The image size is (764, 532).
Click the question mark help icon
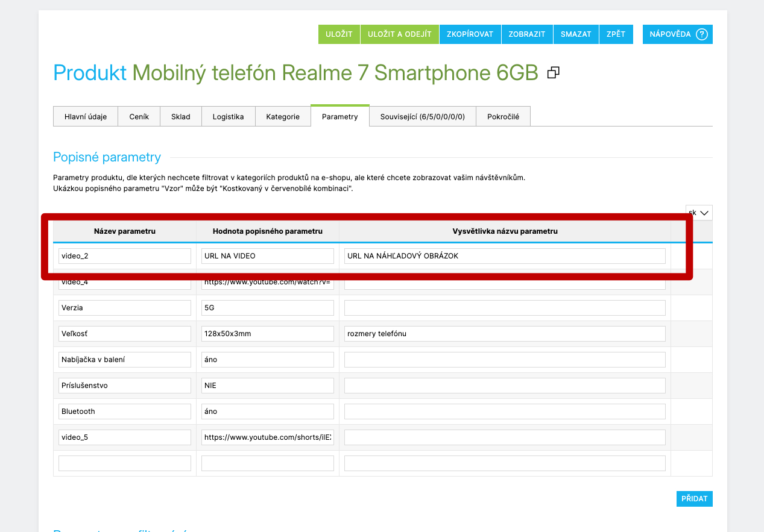click(701, 34)
